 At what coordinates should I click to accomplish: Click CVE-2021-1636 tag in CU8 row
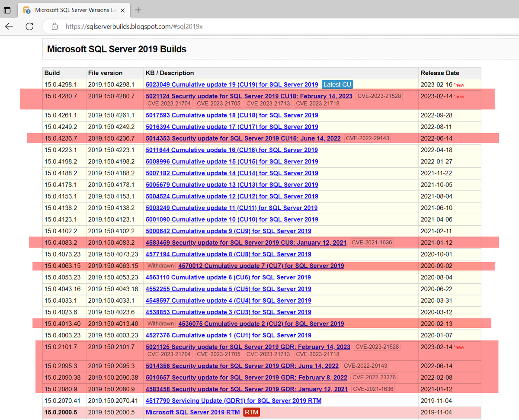coord(372,243)
